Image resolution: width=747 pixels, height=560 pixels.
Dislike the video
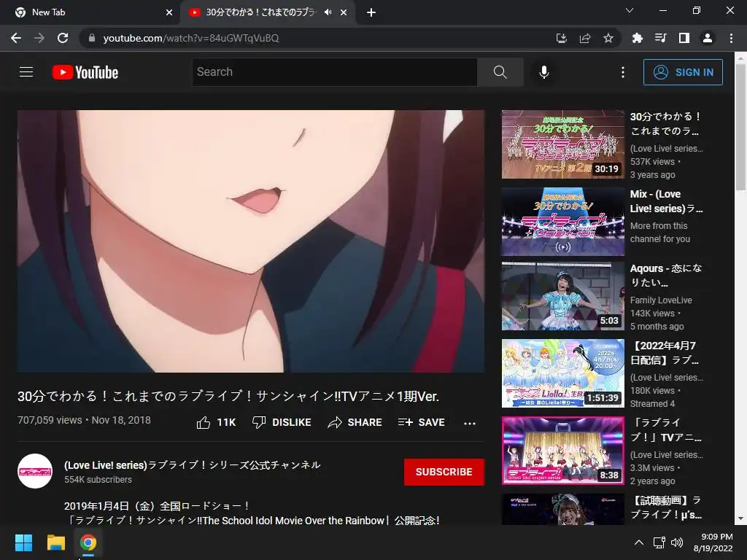(282, 422)
